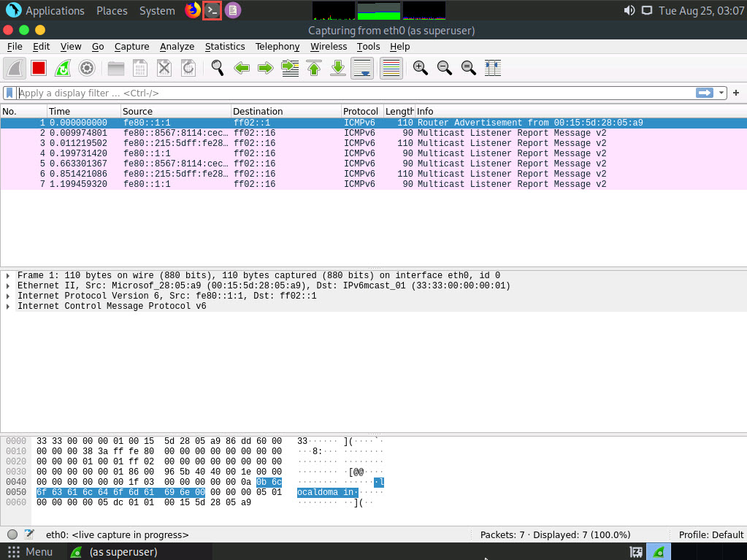Expand the Frame 1 details row
The width and height of the screenshot is (747, 560).
pyautogui.click(x=8, y=275)
